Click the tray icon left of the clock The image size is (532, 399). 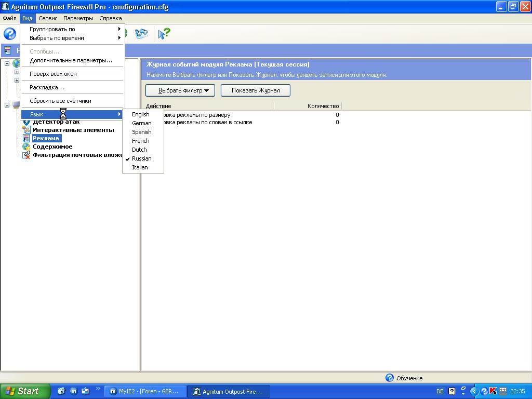[503, 391]
